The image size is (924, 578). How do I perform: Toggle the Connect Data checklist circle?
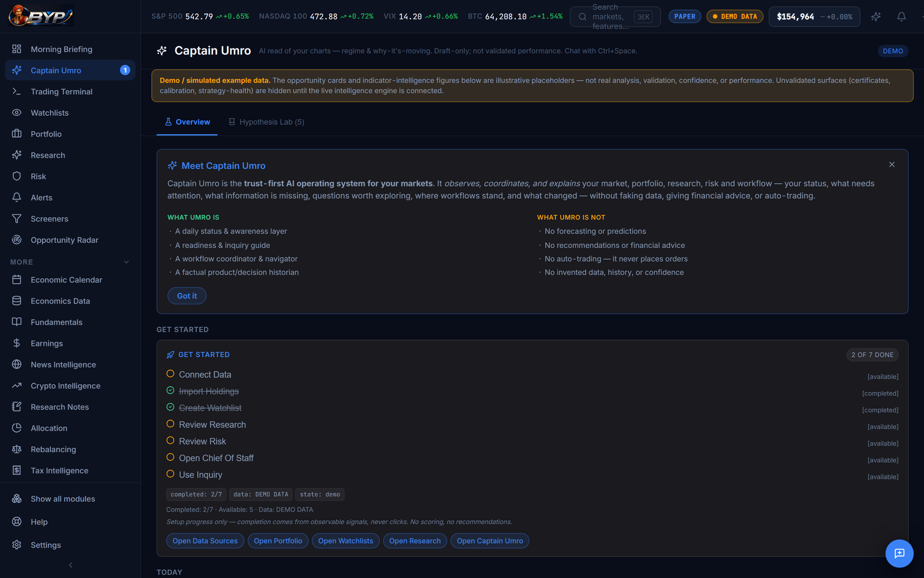coord(170,374)
